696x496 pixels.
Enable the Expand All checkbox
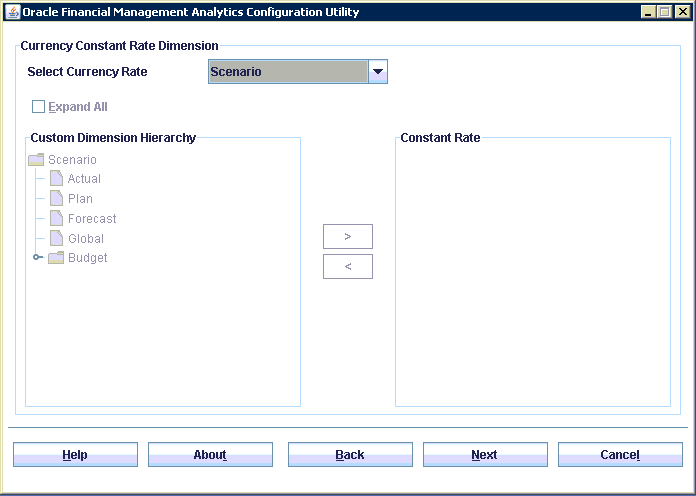[38, 107]
